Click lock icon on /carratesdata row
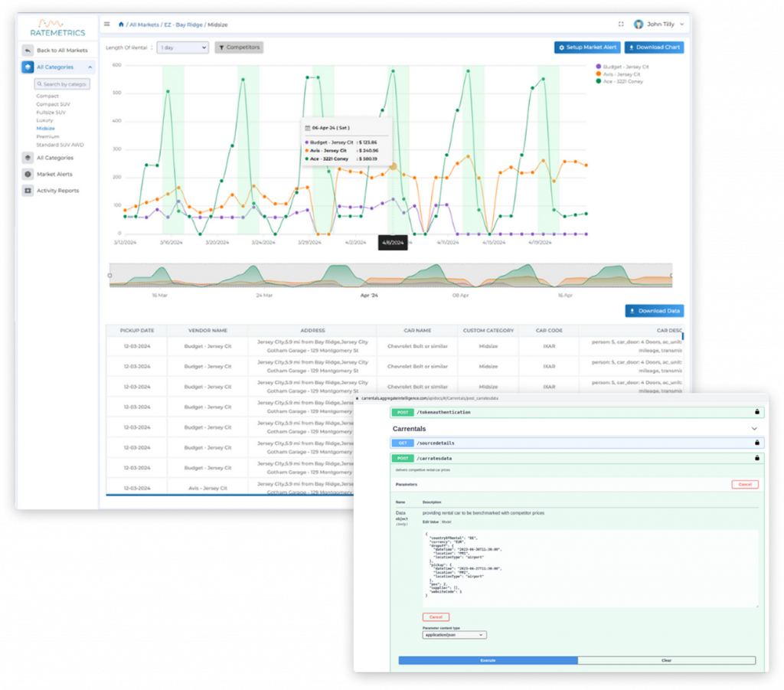This screenshot has height=690, width=784. click(x=757, y=458)
